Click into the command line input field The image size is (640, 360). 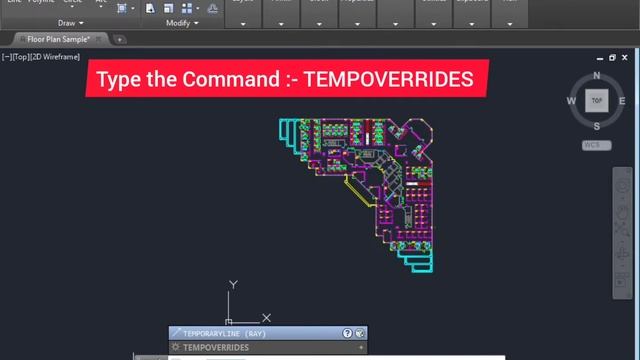coord(337,358)
